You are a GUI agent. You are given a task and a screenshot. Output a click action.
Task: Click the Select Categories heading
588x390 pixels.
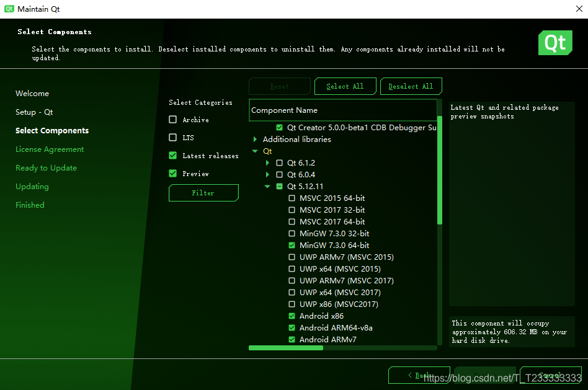pyautogui.click(x=200, y=102)
